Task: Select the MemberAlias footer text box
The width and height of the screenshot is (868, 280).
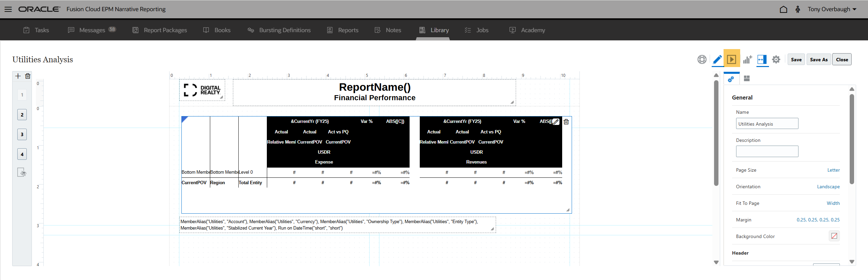Action: (337, 225)
